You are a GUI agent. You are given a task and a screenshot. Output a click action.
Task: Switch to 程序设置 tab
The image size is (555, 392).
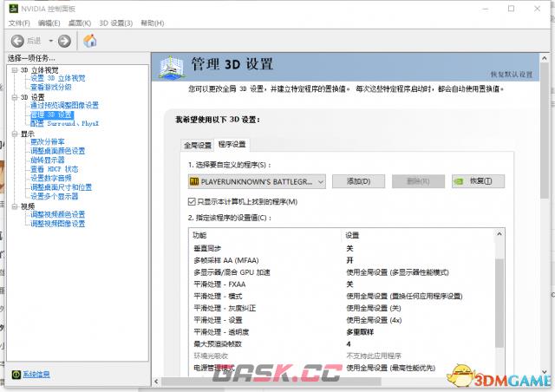(x=232, y=145)
